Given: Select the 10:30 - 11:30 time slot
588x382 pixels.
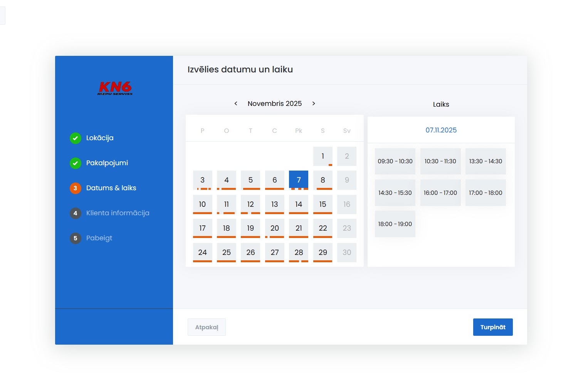Looking at the screenshot, I should tap(440, 161).
